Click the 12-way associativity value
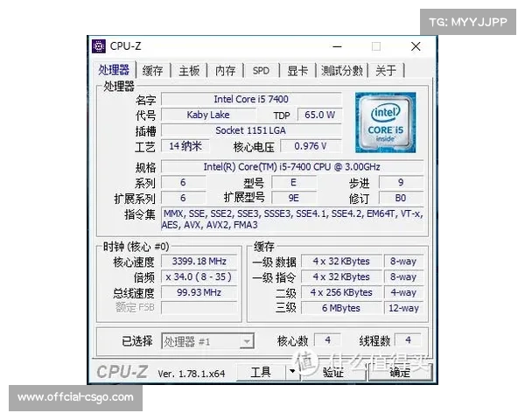This screenshot has height=420, width=525. (x=403, y=308)
